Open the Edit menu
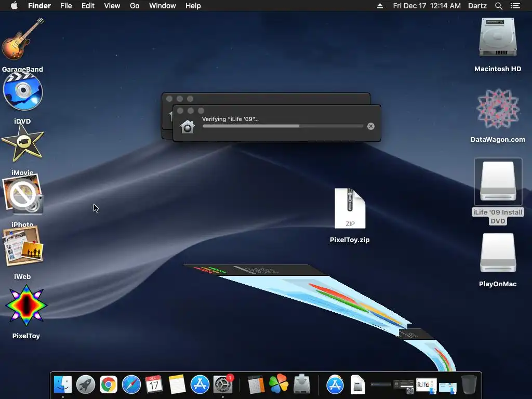Image resolution: width=532 pixels, height=399 pixels. (88, 6)
